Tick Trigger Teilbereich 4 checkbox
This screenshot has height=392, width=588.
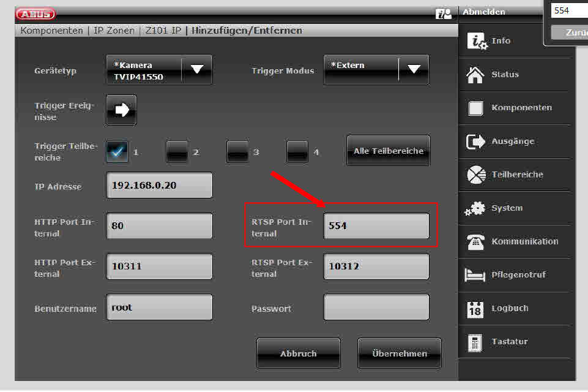pyautogui.click(x=297, y=151)
